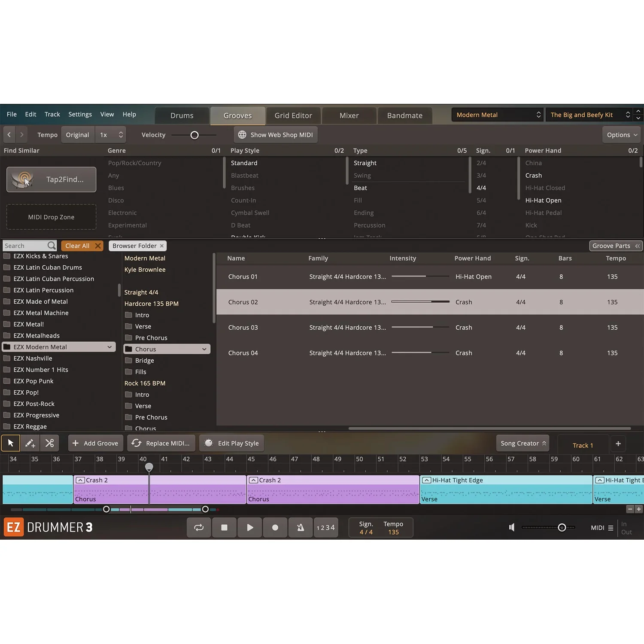Image resolution: width=644 pixels, height=644 pixels.
Task: Toggle 4/4 signature filter
Action: 481,188
